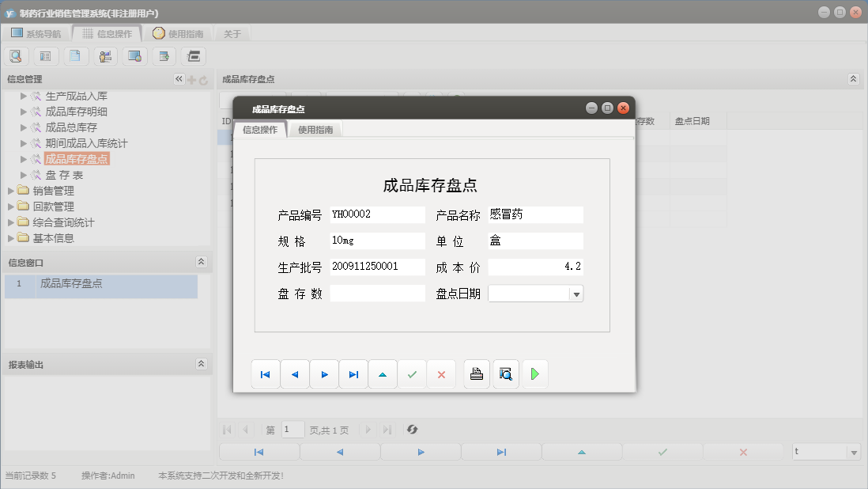Go to previous record in dialog
This screenshot has width=868, height=489.
[x=295, y=374]
